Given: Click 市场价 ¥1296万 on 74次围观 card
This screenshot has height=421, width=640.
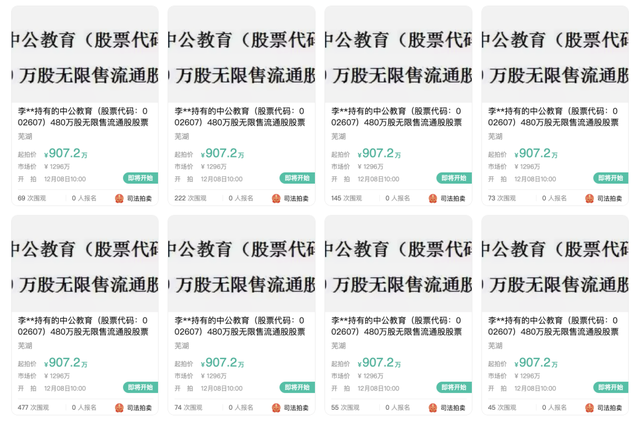Looking at the screenshot, I should click(x=200, y=376).
